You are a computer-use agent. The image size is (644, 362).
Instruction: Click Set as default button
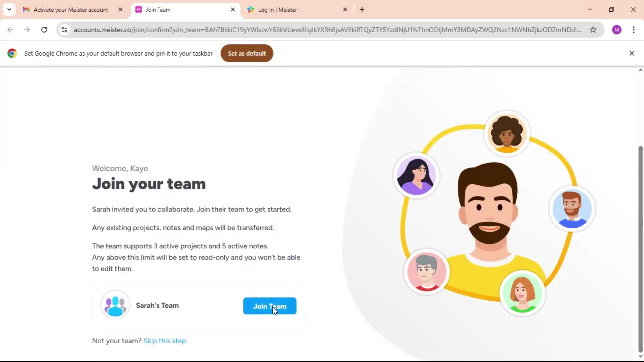point(247,53)
